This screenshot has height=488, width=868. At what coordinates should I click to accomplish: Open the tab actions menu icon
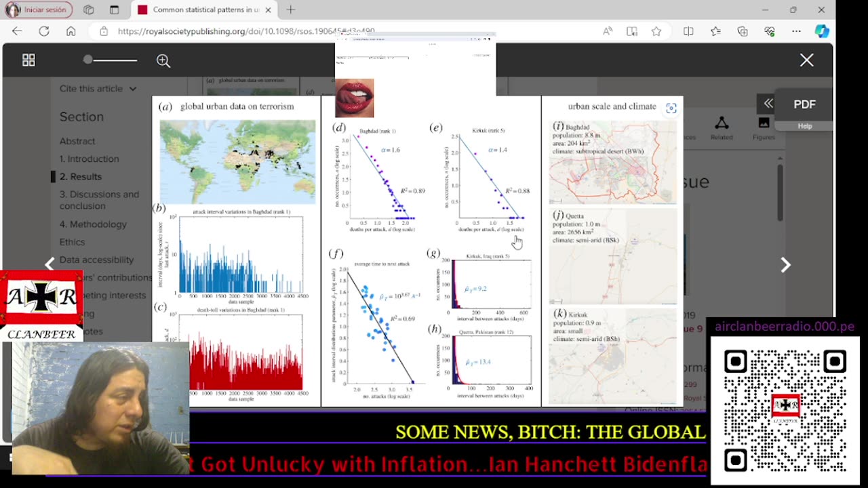pos(114,9)
